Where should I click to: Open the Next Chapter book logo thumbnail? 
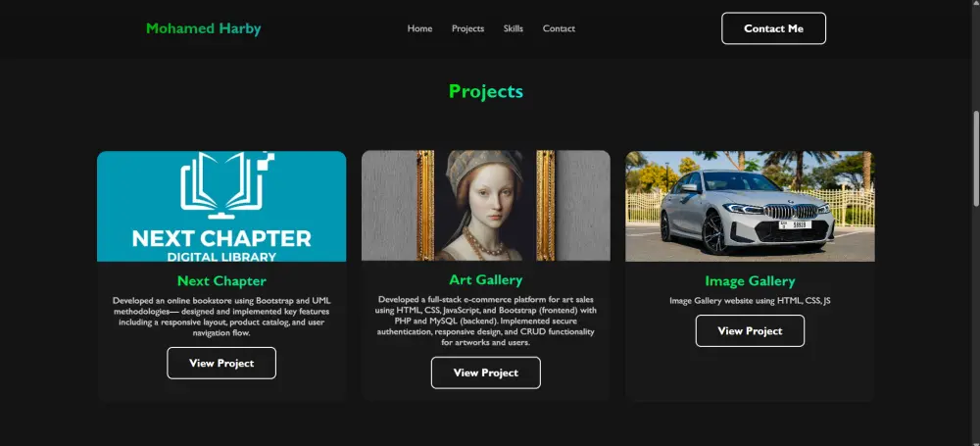(221, 206)
